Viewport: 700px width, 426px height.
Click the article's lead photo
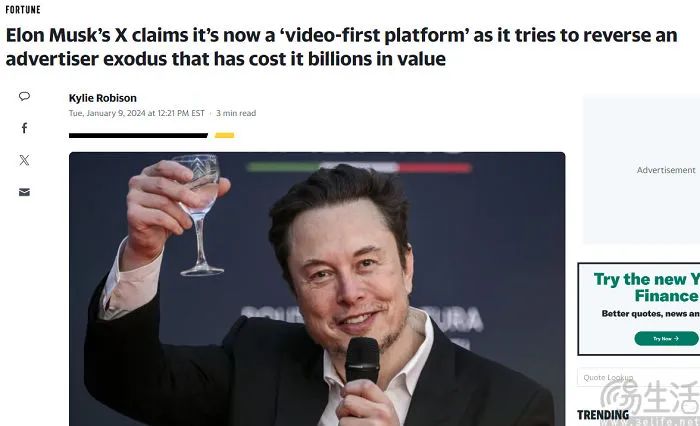[317, 289]
